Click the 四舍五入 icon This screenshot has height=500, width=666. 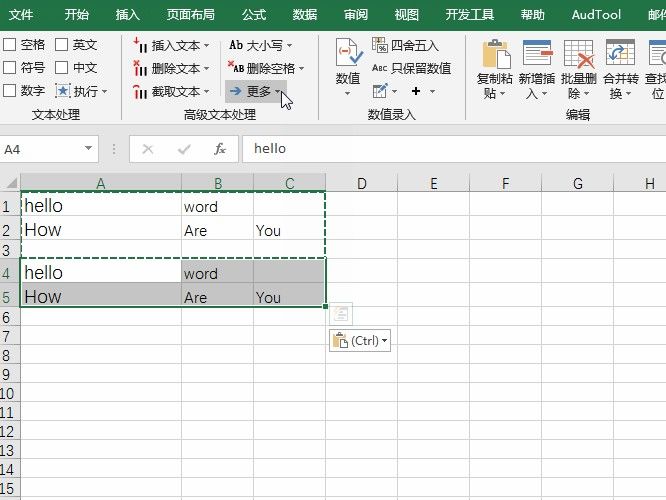[x=380, y=45]
